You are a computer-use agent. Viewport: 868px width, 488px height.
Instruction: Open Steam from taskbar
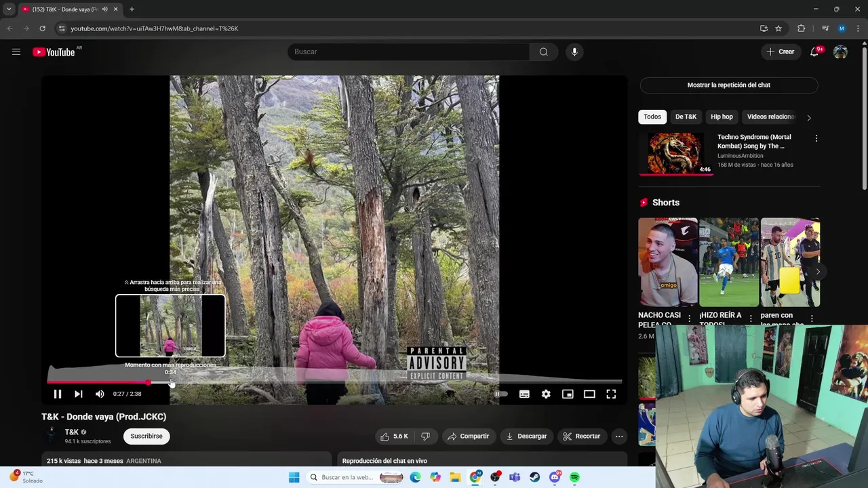[535, 477]
